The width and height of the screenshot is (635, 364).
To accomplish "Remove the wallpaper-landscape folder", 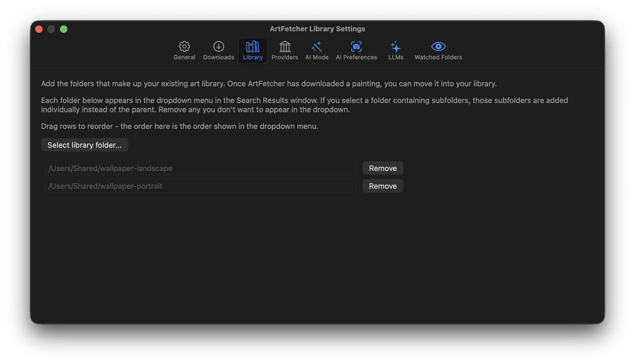I will 383,168.
